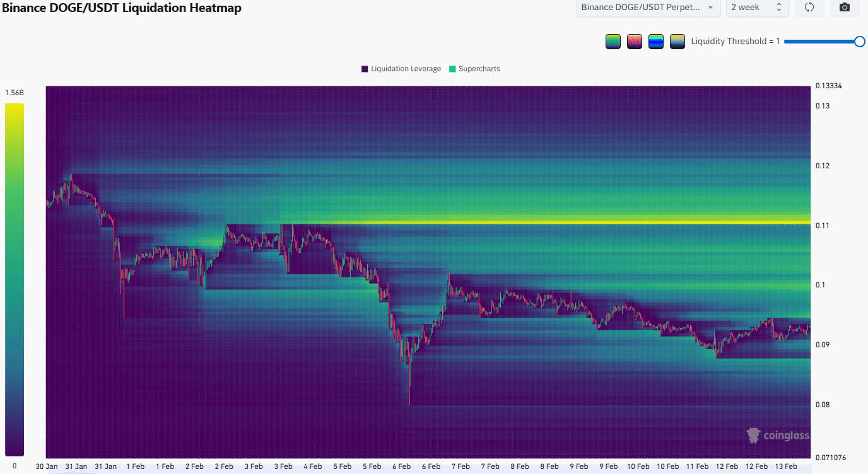Image resolution: width=868 pixels, height=474 pixels.
Task: Click the Binance DOGE/USDT Liquidation Heatmap title
Action: click(122, 8)
